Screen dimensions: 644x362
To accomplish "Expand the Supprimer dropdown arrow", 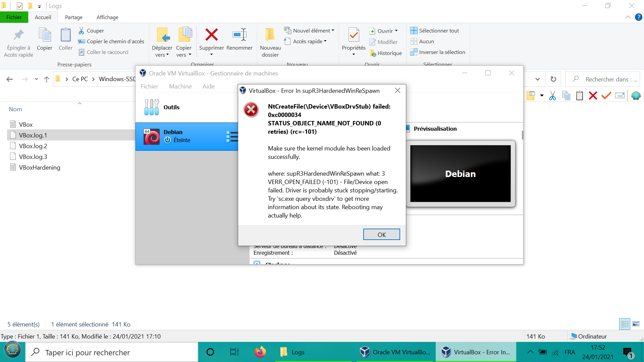I will [x=211, y=55].
